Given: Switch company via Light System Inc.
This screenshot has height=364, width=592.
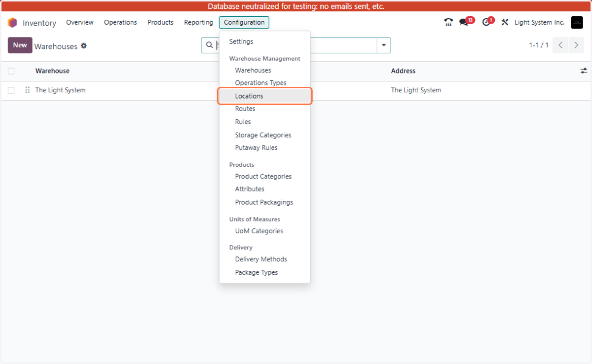Looking at the screenshot, I should point(539,23).
